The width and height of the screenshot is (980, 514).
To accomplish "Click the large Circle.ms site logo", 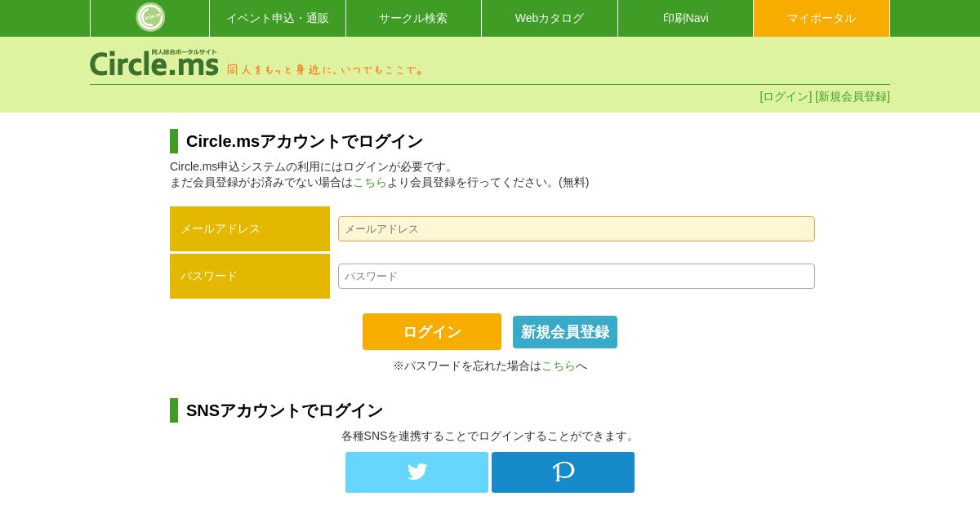I will [x=154, y=63].
